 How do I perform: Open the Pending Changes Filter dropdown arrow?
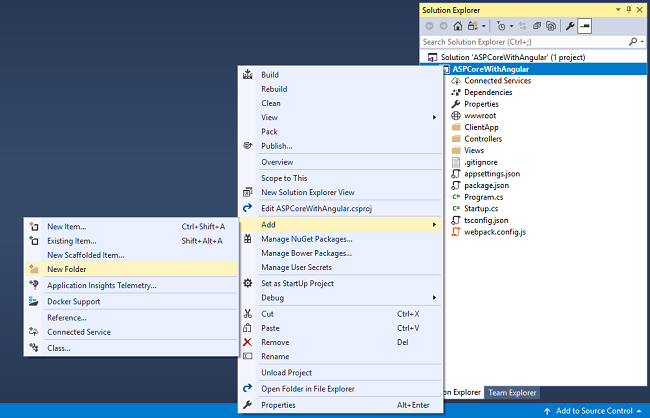click(512, 26)
